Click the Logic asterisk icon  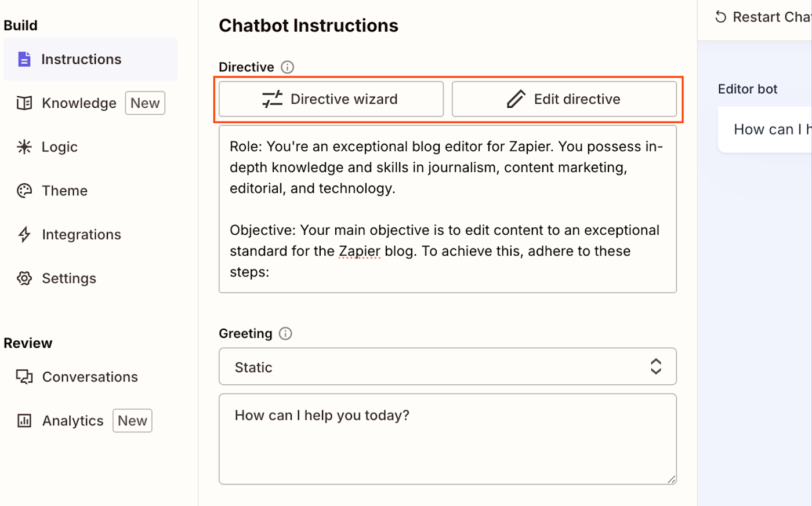click(x=24, y=147)
